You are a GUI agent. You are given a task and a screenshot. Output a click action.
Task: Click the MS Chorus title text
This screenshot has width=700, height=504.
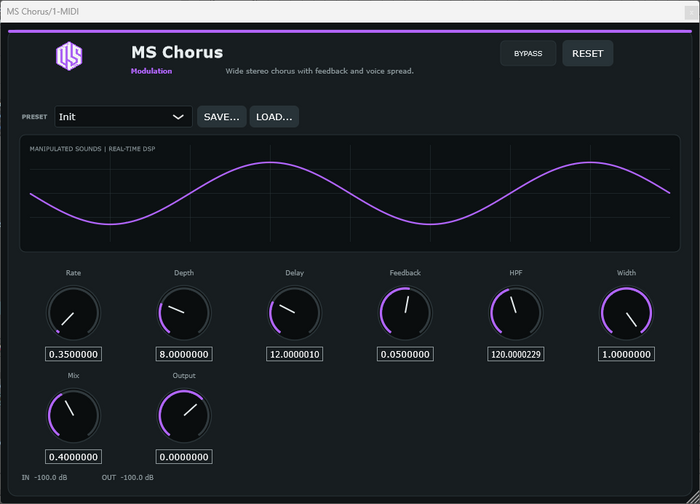click(x=177, y=53)
